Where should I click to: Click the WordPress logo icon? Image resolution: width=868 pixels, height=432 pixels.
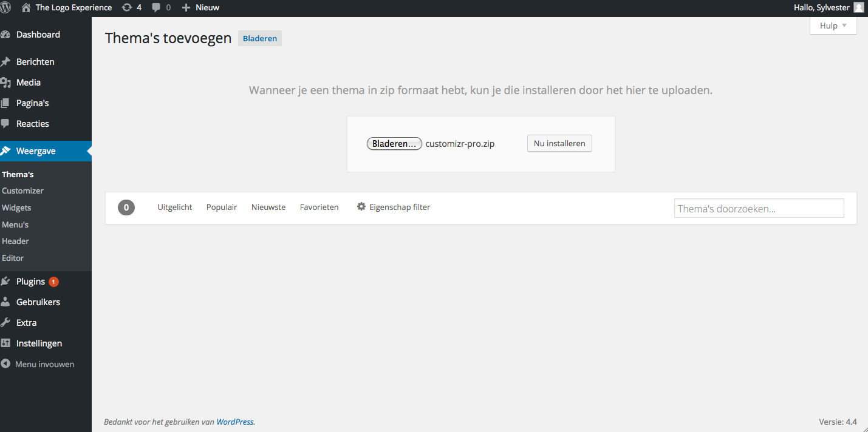coord(5,8)
